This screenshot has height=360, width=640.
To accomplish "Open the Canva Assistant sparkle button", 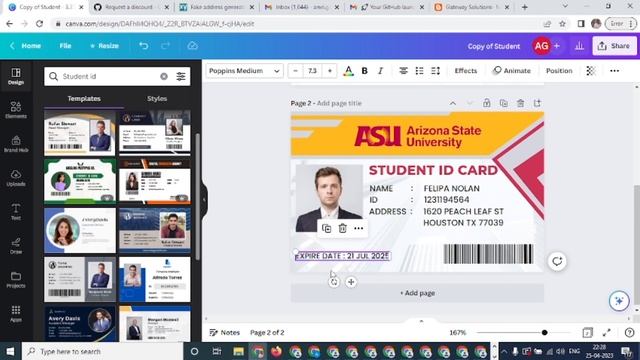I will [x=619, y=301].
